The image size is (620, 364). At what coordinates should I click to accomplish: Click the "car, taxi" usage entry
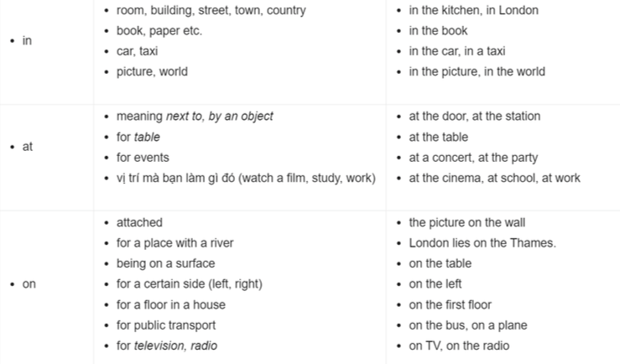pos(137,51)
